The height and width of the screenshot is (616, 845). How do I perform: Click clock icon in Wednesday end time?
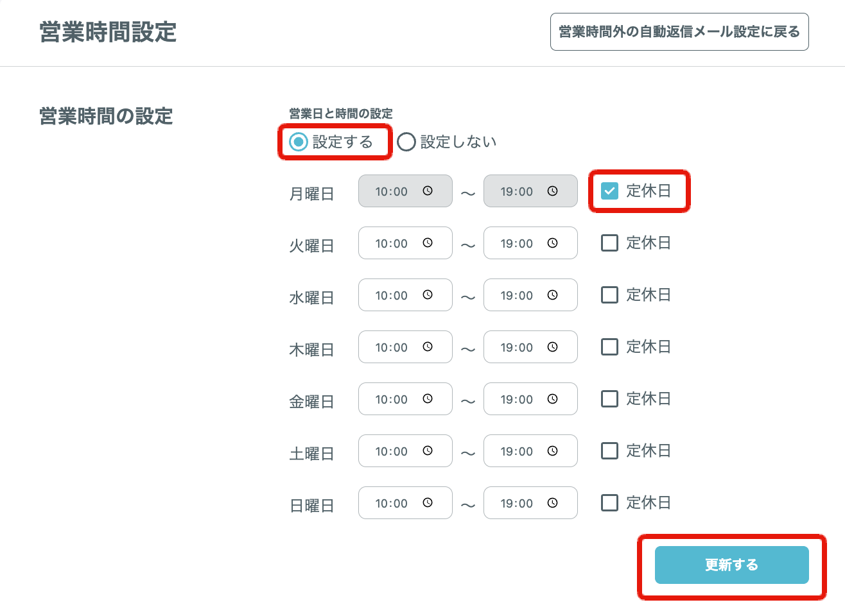coord(552,295)
